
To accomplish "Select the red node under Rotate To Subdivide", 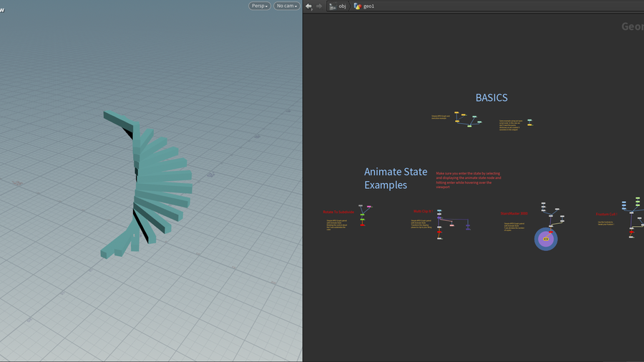I will (363, 224).
